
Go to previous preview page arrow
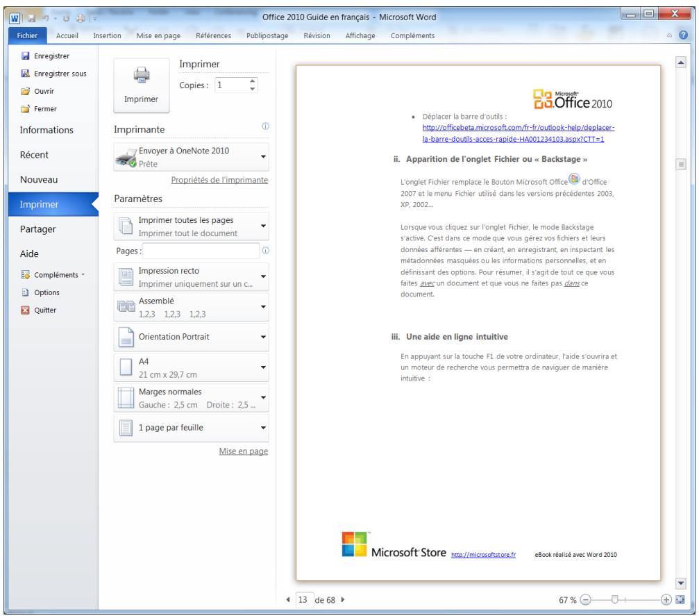(288, 599)
